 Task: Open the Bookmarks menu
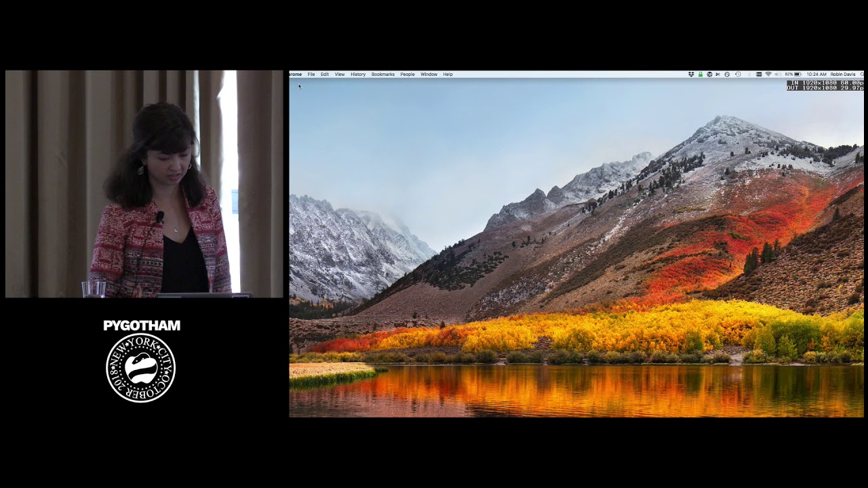click(383, 74)
